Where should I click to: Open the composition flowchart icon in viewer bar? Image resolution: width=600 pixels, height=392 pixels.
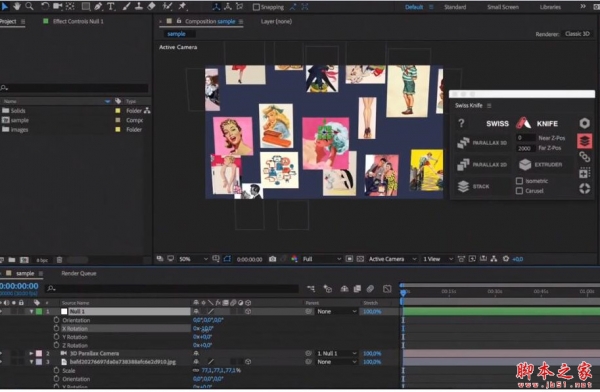tap(494, 259)
